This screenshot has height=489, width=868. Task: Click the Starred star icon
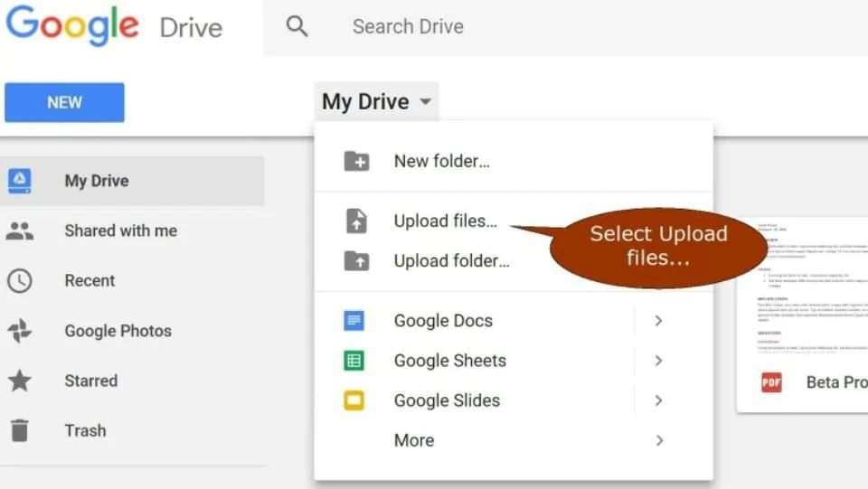click(x=20, y=381)
